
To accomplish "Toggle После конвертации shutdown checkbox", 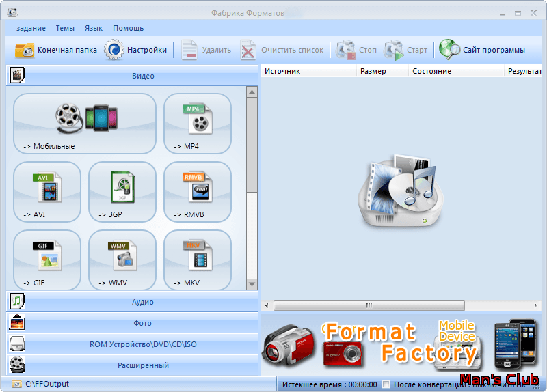I will pyautogui.click(x=386, y=384).
